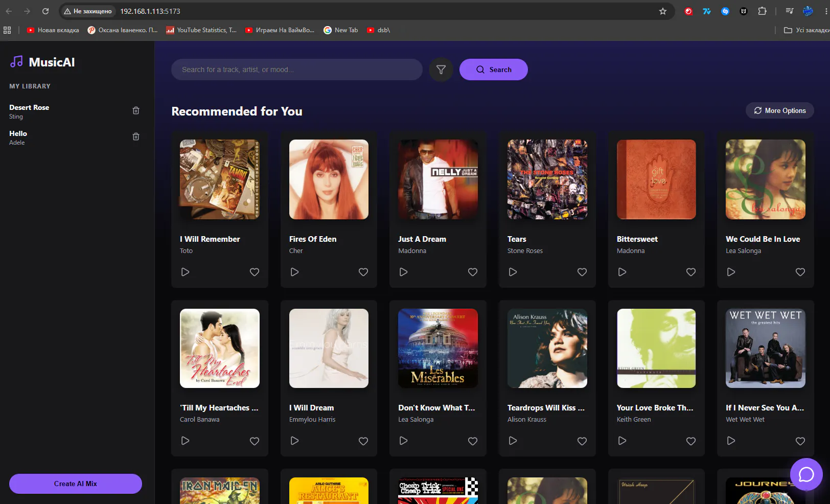Play We Could Be In Love

pyautogui.click(x=731, y=272)
